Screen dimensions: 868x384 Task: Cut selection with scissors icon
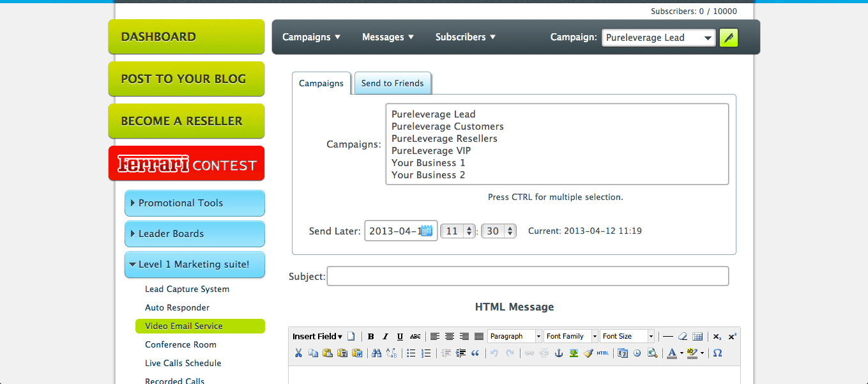(298, 353)
